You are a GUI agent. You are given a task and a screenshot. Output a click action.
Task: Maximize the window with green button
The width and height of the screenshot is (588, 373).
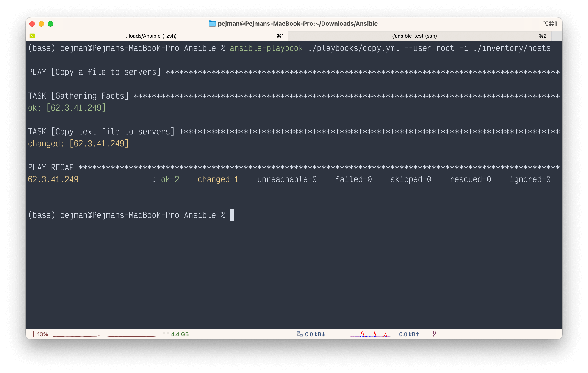coord(50,24)
